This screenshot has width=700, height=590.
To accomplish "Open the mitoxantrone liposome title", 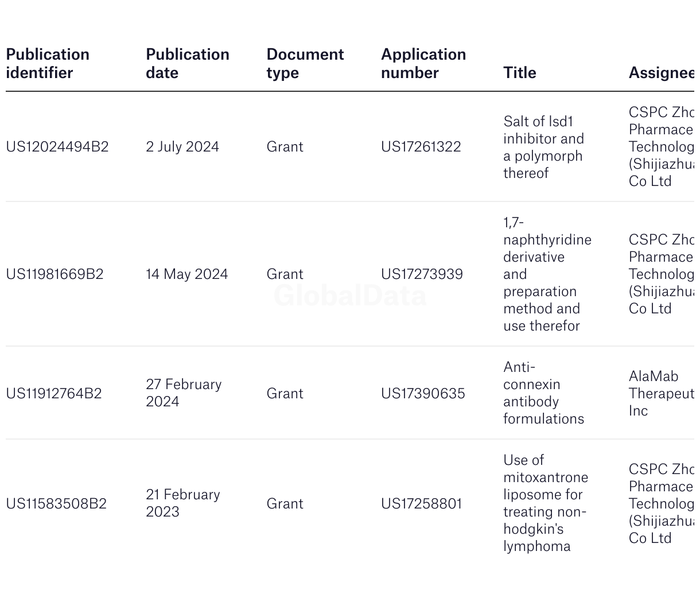I will tap(546, 503).
